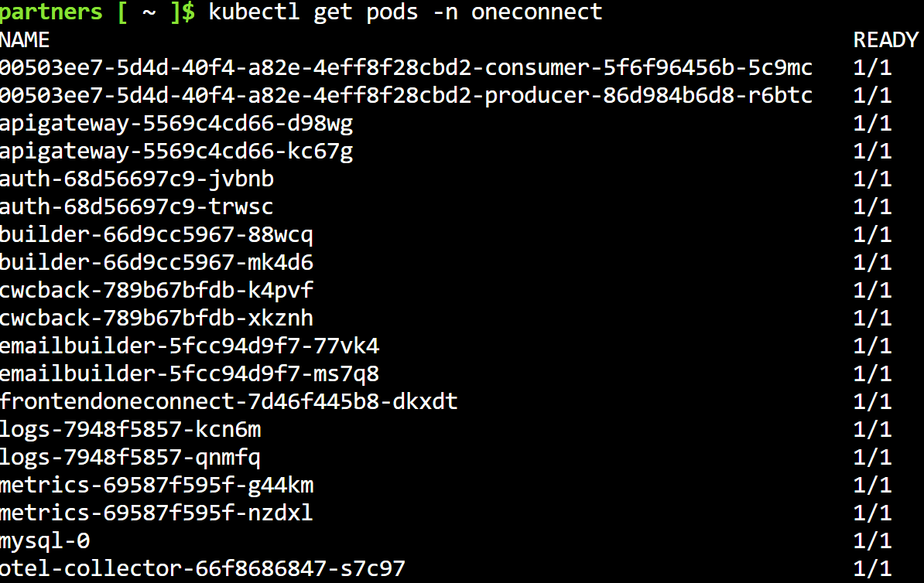Click the auth-68d56697c9-trwsc pod entry
The image size is (924, 583).
pyautogui.click(x=137, y=207)
